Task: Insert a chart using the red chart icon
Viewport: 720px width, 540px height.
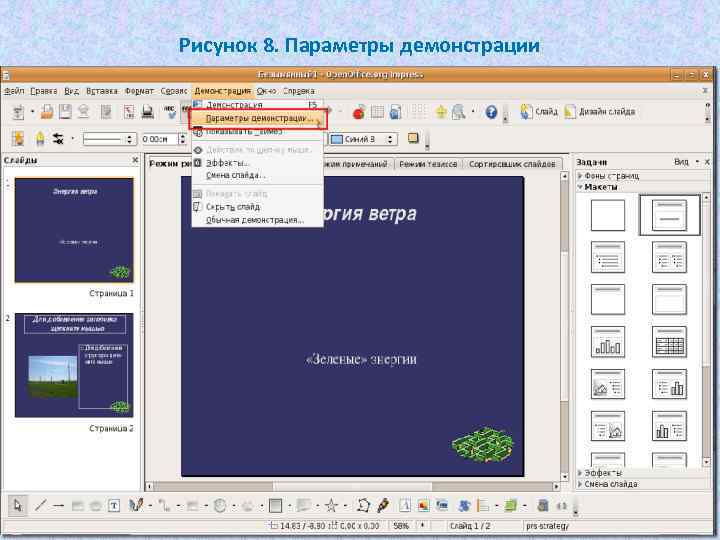Action: [x=359, y=112]
